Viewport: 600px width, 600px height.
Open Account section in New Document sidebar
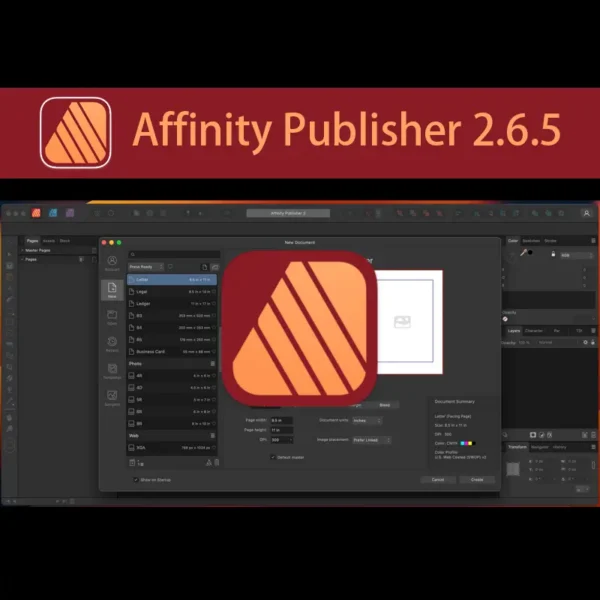pos(112,263)
